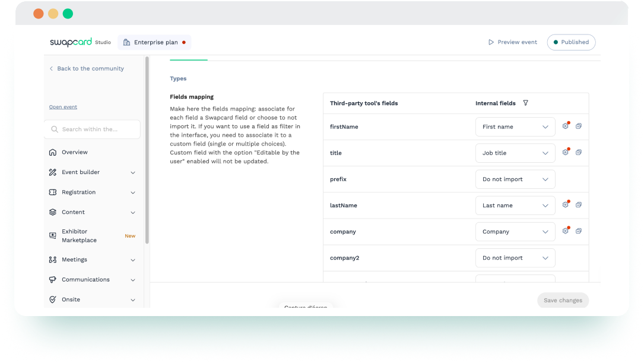Click the Meetings people icon
This screenshot has width=644, height=363.
point(53,260)
